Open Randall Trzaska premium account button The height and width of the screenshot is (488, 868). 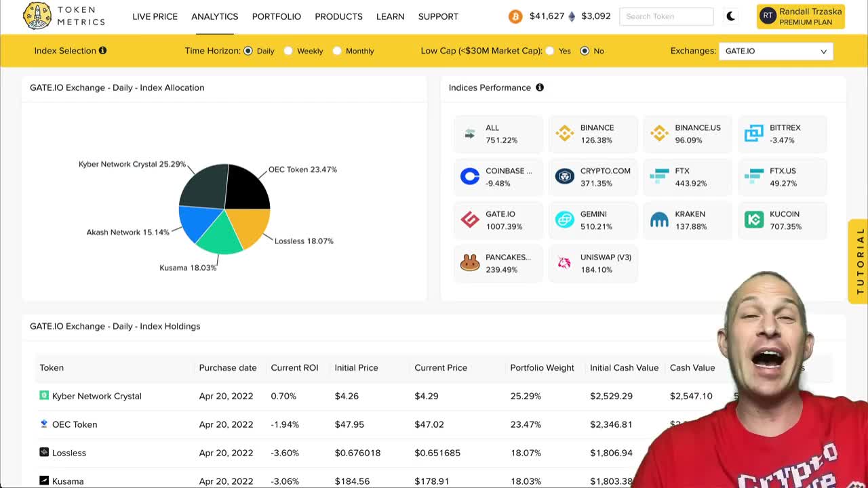coord(800,16)
